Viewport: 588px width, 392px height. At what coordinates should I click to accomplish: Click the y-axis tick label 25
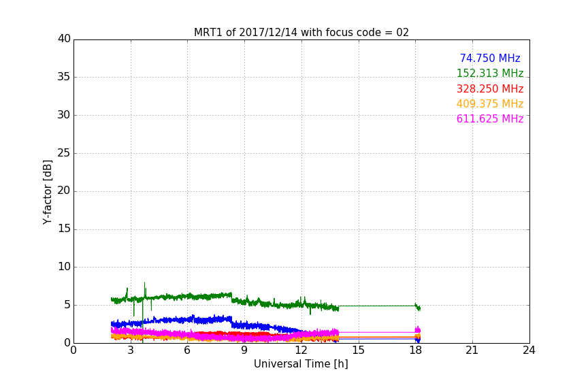(64, 152)
